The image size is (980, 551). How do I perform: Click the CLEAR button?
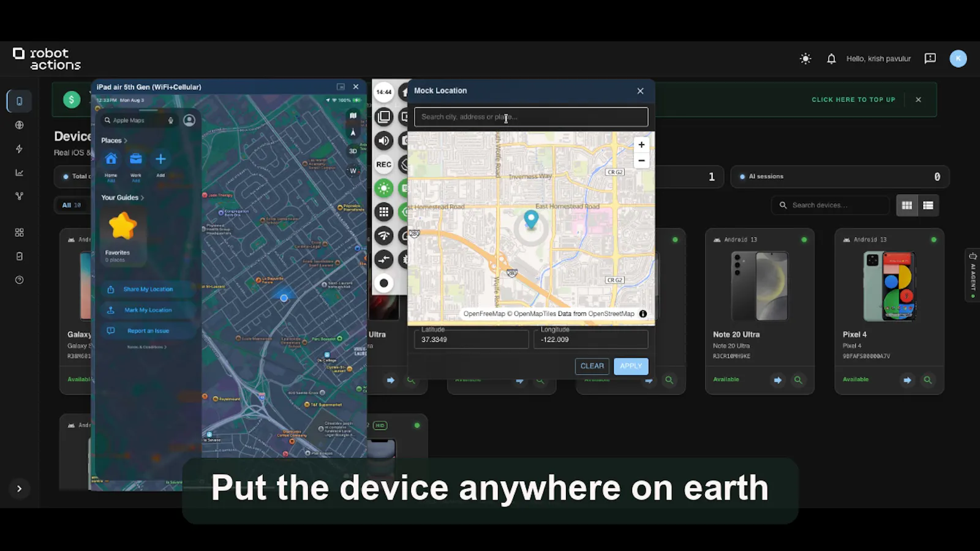pos(592,366)
